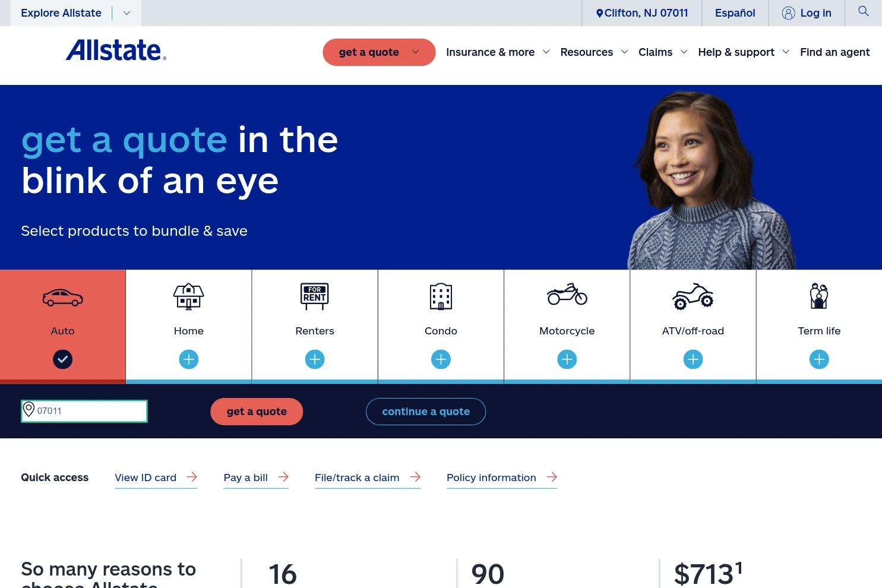Select the Renters label text

click(315, 331)
